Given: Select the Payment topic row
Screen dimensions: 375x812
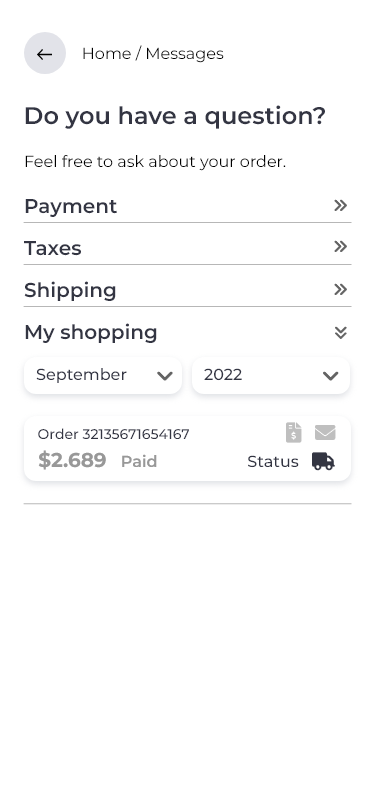Looking at the screenshot, I should (x=188, y=206).
